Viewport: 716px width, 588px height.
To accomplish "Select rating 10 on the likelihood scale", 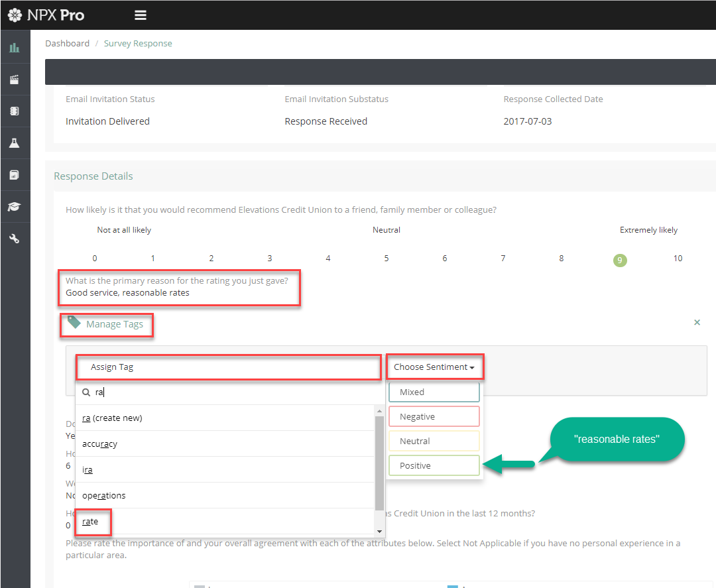I will tap(678, 259).
